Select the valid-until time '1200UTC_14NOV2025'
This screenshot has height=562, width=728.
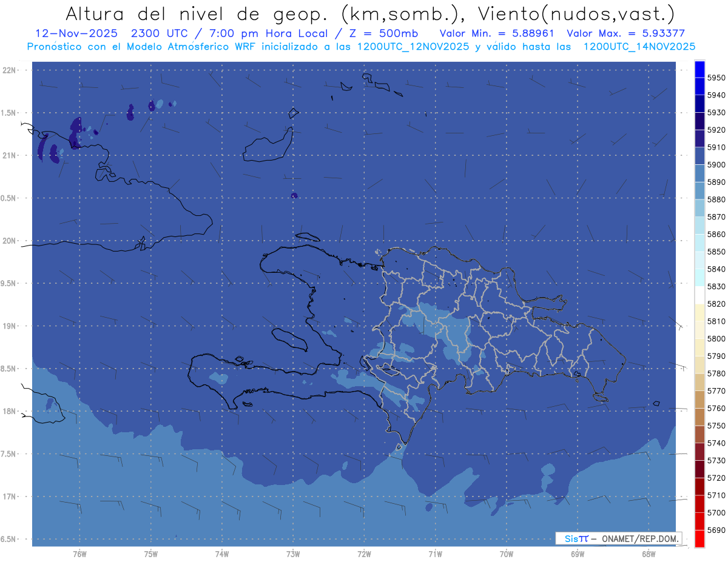[639, 46]
